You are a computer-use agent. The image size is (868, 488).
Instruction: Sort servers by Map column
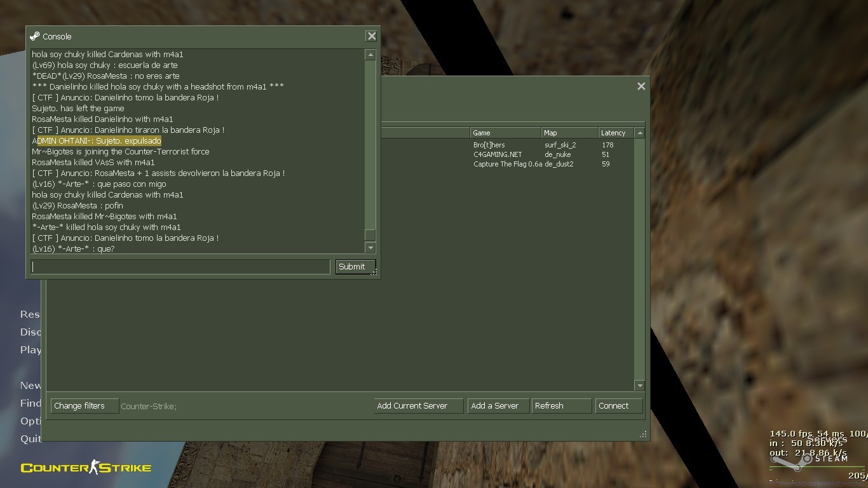click(570, 133)
